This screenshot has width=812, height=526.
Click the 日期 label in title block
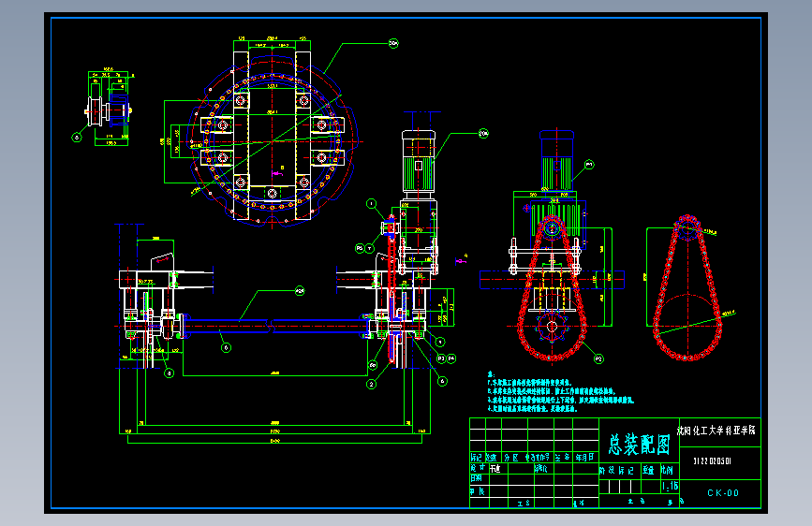point(477,478)
